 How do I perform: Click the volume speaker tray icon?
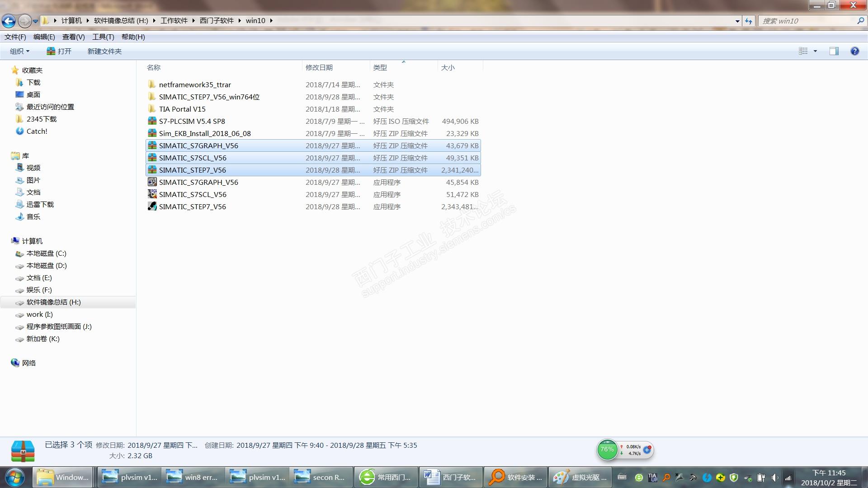tap(775, 478)
